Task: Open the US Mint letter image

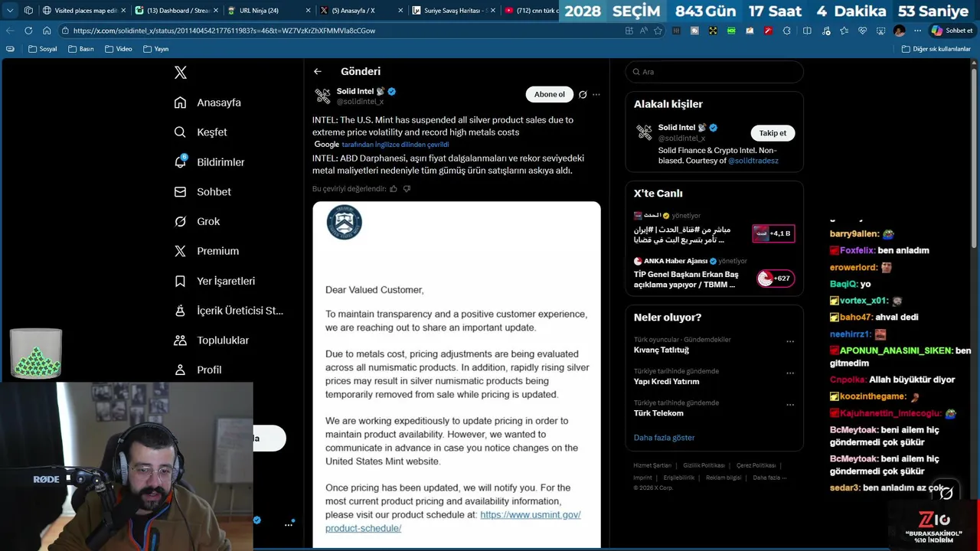Action: click(456, 375)
